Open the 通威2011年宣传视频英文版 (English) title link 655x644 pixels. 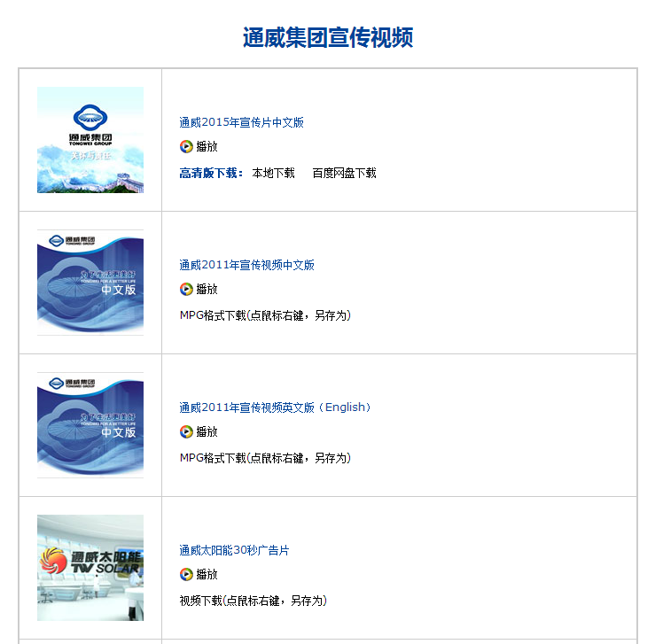coord(276,407)
